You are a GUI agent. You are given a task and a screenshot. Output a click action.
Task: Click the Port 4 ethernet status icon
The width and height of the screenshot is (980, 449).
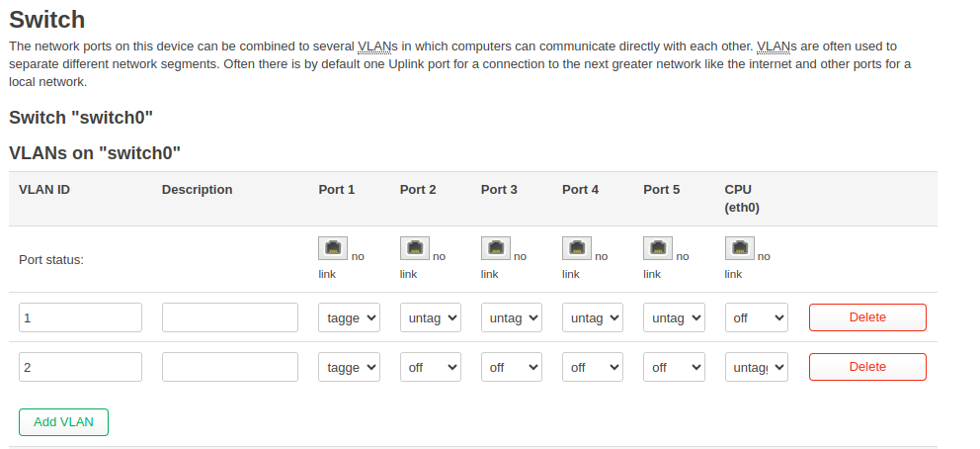pos(577,248)
